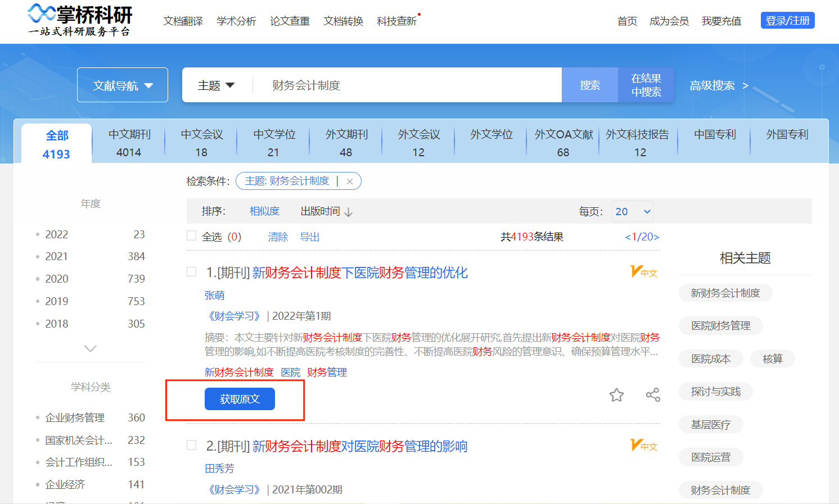Switch to the 外文科技报告 tab
Screen dimensions: 839x504
click(x=638, y=143)
